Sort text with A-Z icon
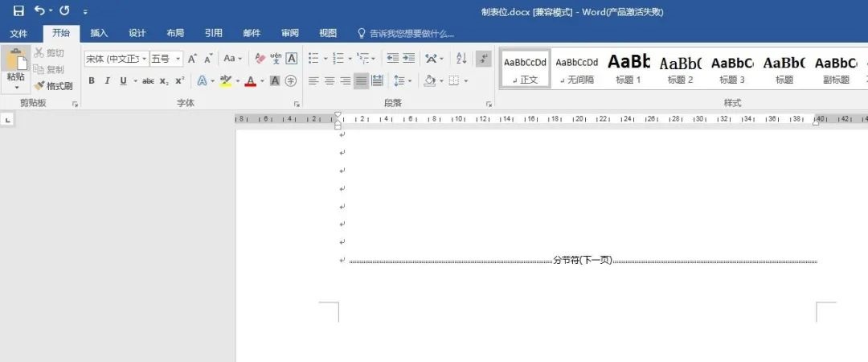The image size is (868, 362). 461,58
